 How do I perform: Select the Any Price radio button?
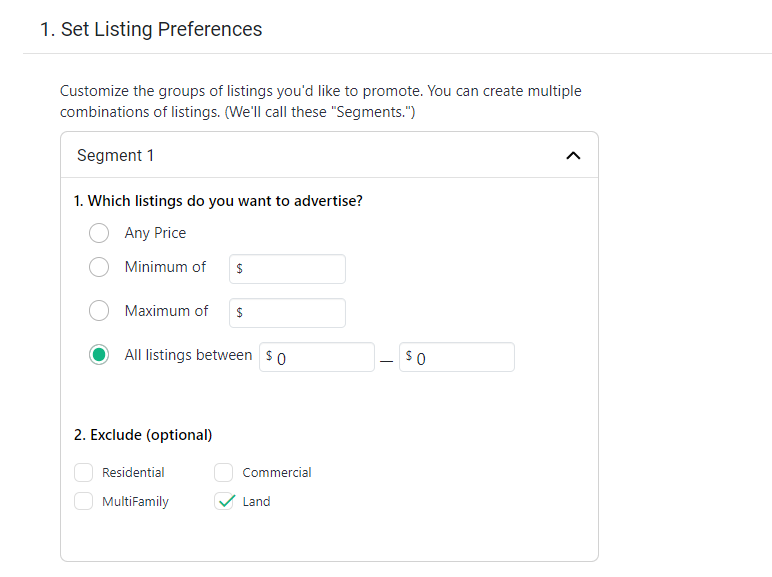(99, 233)
